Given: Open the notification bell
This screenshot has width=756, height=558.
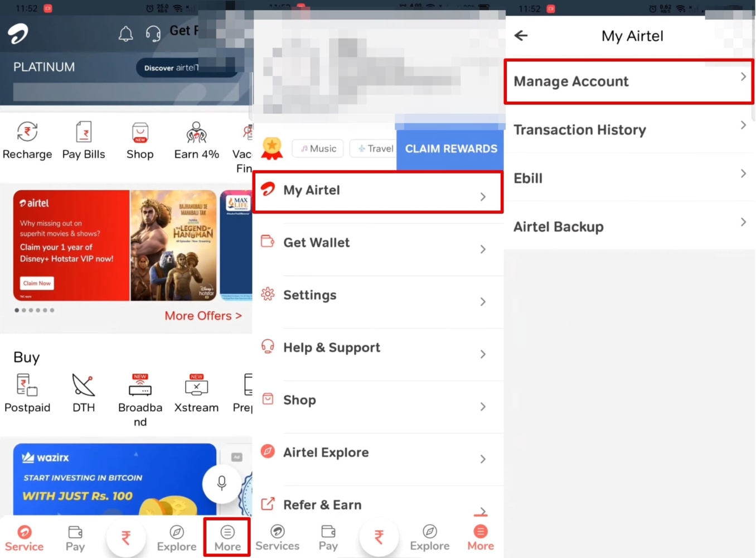Looking at the screenshot, I should point(125,33).
